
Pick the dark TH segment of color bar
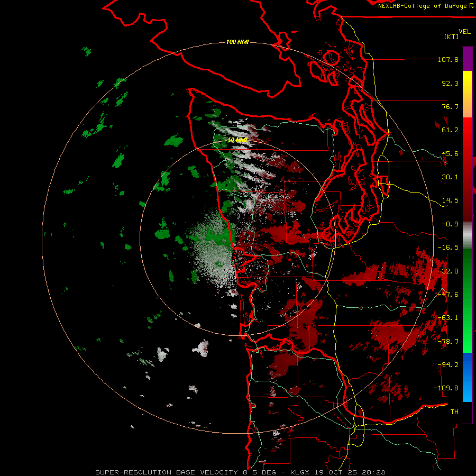467,412
